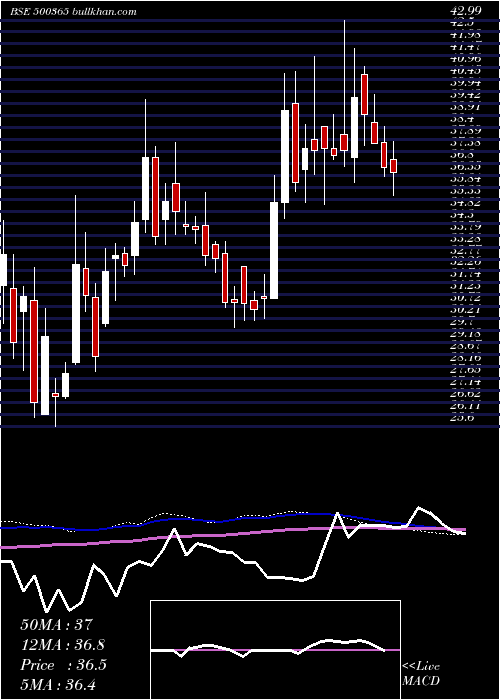Click the 'BSE 500365 bullkhan.com' chart title
The image size is (500, 700).
pos(73,12)
